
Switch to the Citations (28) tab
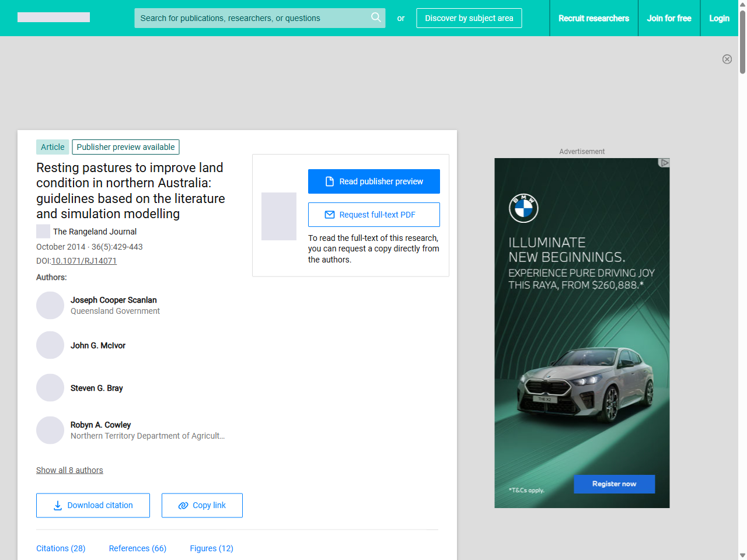click(61, 548)
